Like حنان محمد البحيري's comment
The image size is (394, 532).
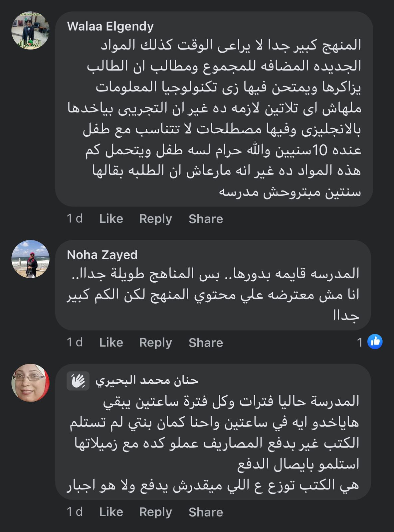(x=111, y=512)
